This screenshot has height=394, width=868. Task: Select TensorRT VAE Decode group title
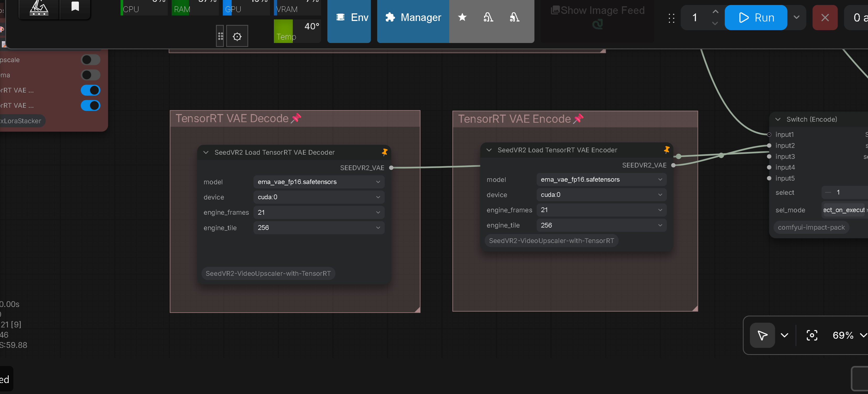tap(232, 118)
